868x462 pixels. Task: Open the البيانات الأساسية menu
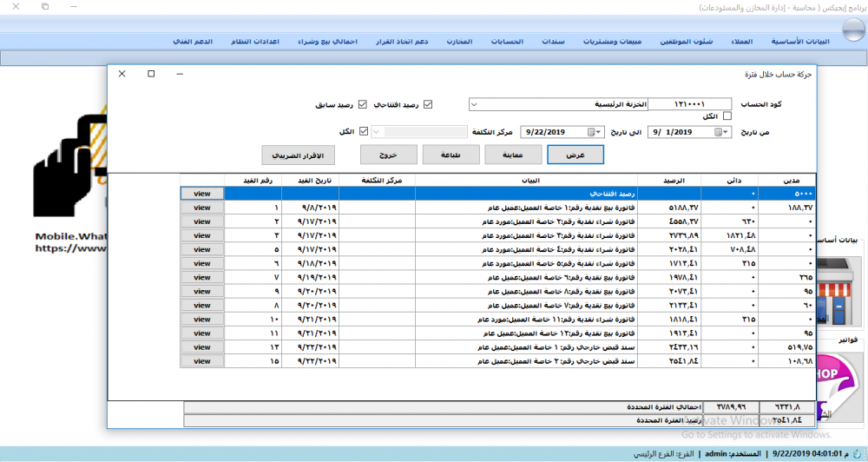tap(800, 42)
